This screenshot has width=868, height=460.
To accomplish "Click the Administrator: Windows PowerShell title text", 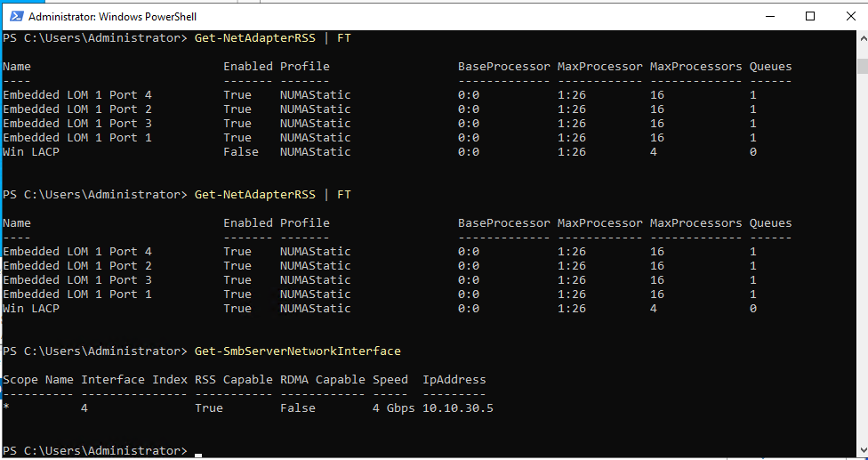I will click(112, 17).
